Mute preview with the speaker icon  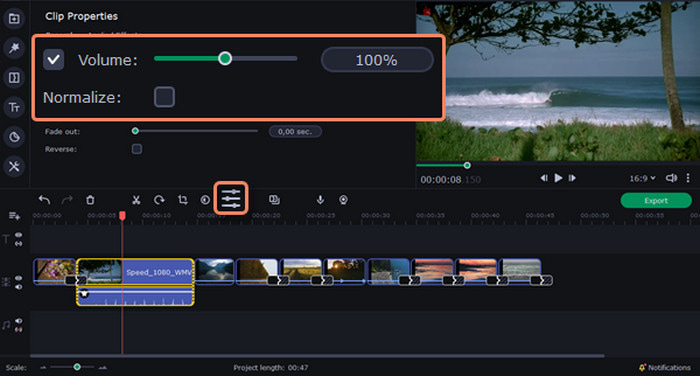point(671,178)
